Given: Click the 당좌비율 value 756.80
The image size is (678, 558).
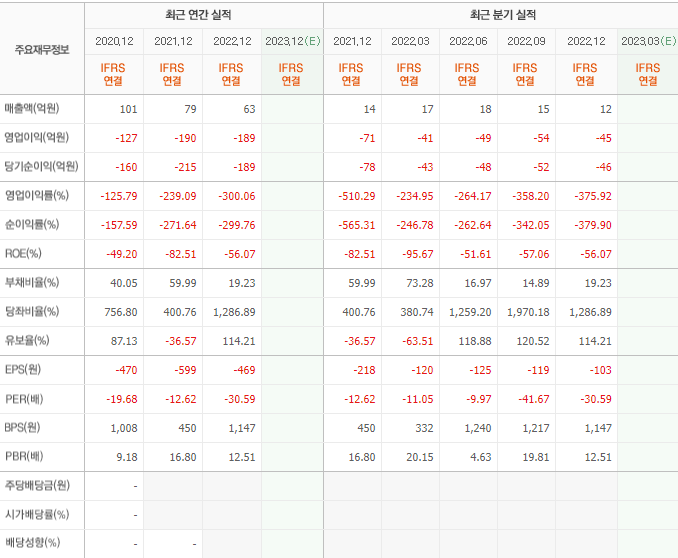Looking at the screenshot, I should pyautogui.click(x=121, y=312).
